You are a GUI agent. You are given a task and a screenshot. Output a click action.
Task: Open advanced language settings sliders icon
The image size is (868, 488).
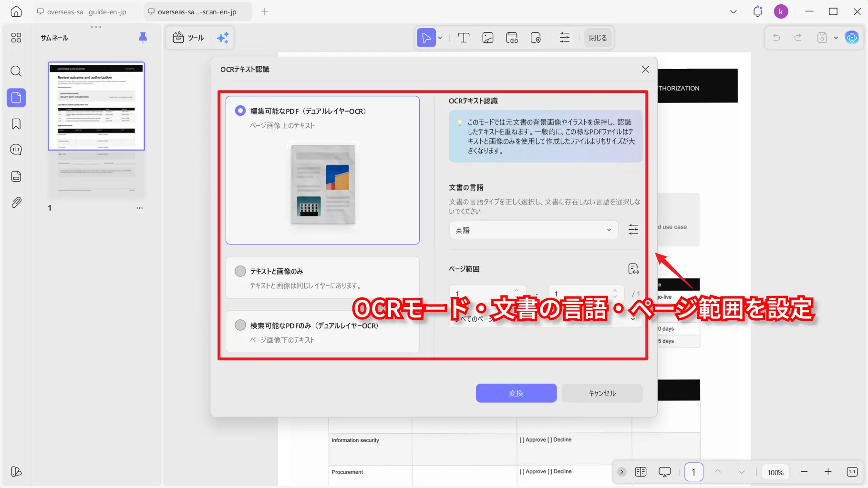pyautogui.click(x=633, y=230)
